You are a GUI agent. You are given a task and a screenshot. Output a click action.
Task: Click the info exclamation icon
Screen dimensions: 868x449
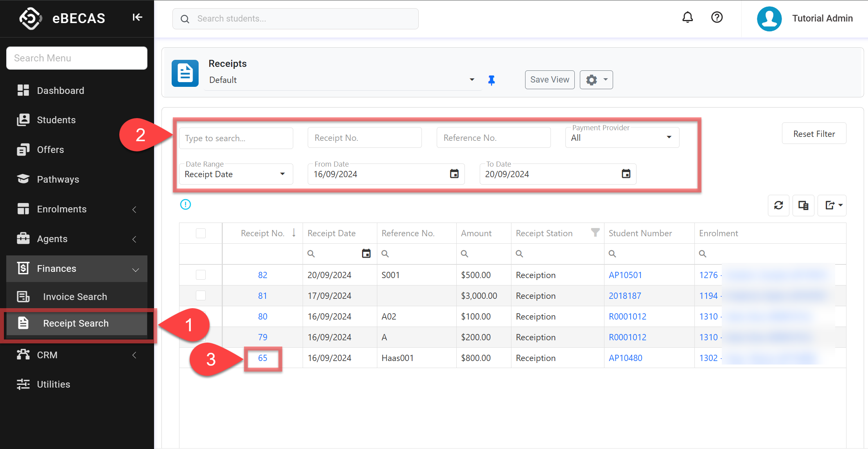[x=185, y=204]
